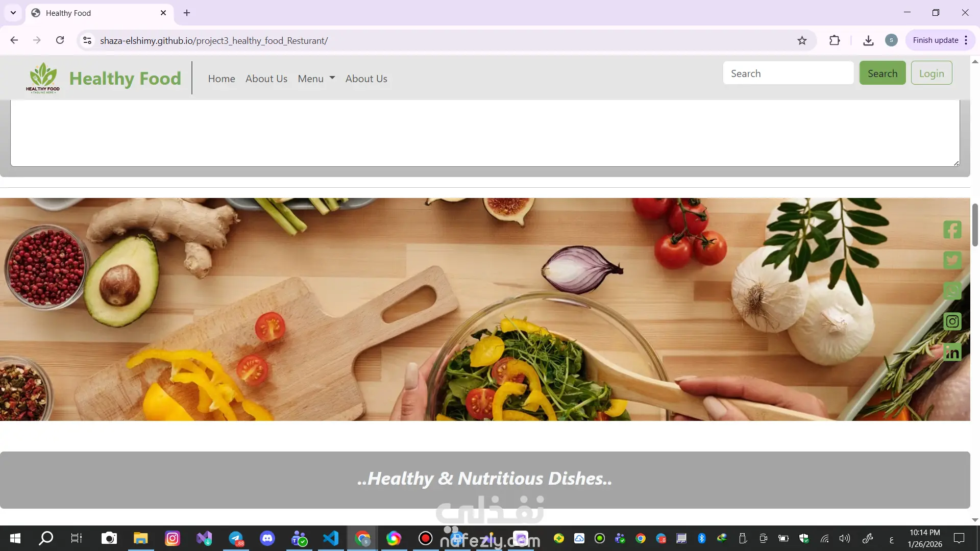980x551 pixels.
Task: Open Visual Studio Code from the taskbar
Action: click(x=331, y=538)
